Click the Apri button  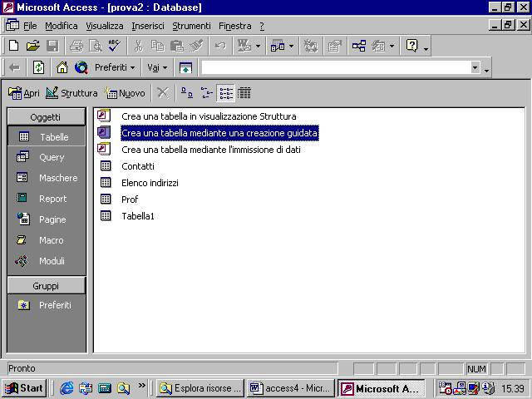[24, 92]
